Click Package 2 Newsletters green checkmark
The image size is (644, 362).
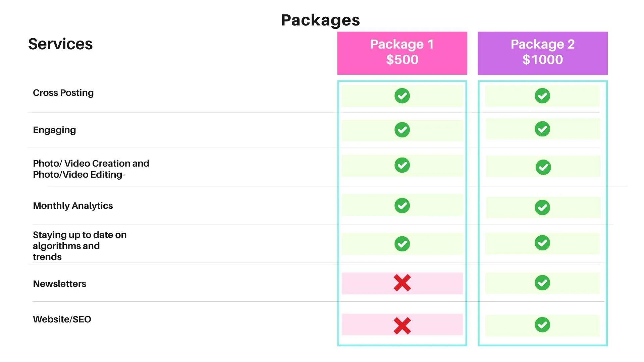[542, 283]
